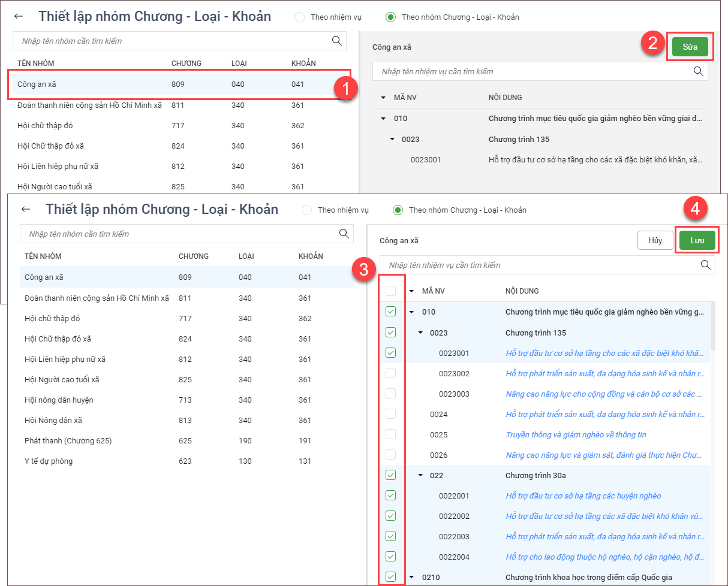Uncheck the checkbox for task 0022001
The width and height of the screenshot is (728, 586).
391,496
